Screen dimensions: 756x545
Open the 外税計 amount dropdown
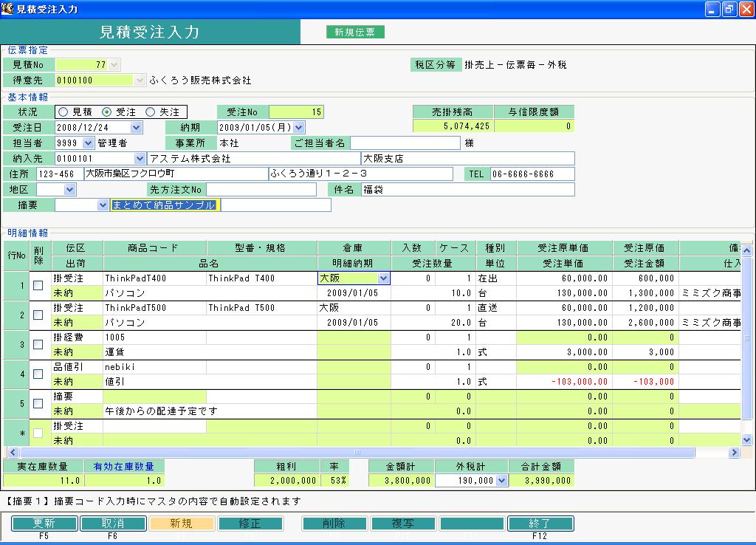pyautogui.click(x=501, y=480)
